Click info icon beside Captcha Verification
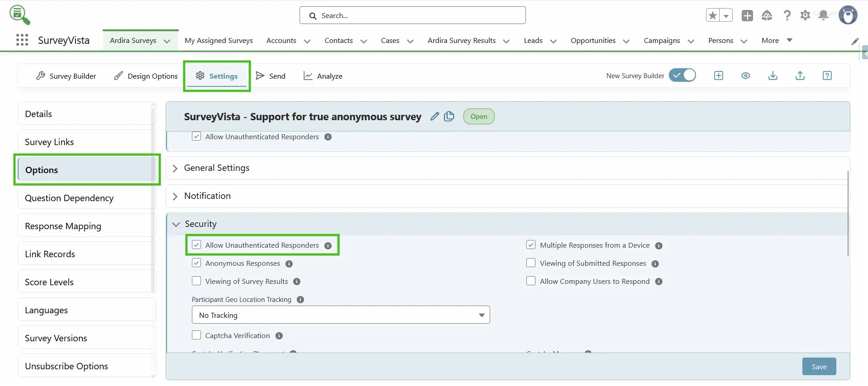The height and width of the screenshot is (386, 868). pos(279,336)
